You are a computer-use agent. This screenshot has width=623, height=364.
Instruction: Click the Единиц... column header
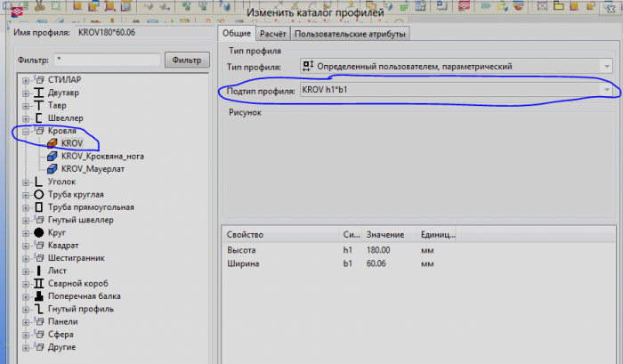(x=437, y=234)
